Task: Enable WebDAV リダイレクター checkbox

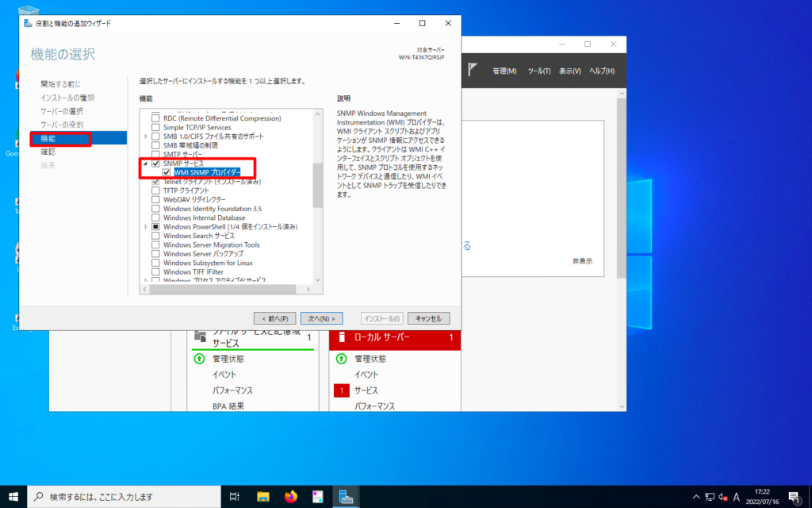Action: click(x=155, y=199)
